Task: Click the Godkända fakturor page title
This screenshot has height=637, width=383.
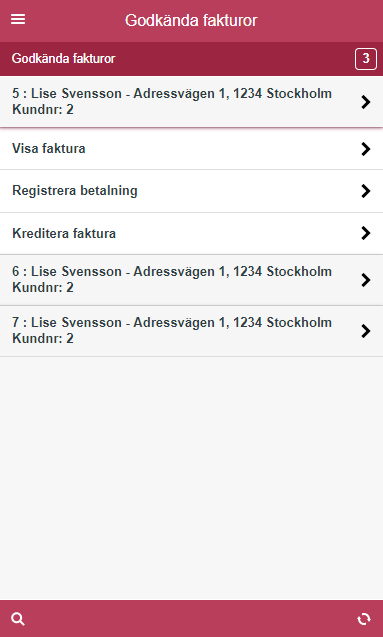Action: 191,20
